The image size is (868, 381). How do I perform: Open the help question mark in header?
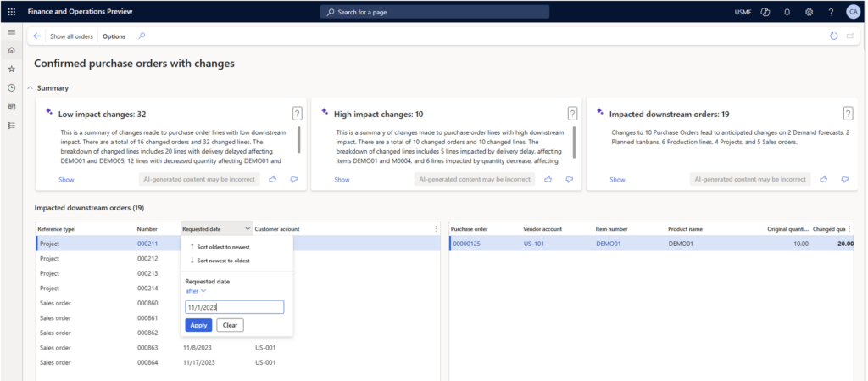tap(831, 12)
